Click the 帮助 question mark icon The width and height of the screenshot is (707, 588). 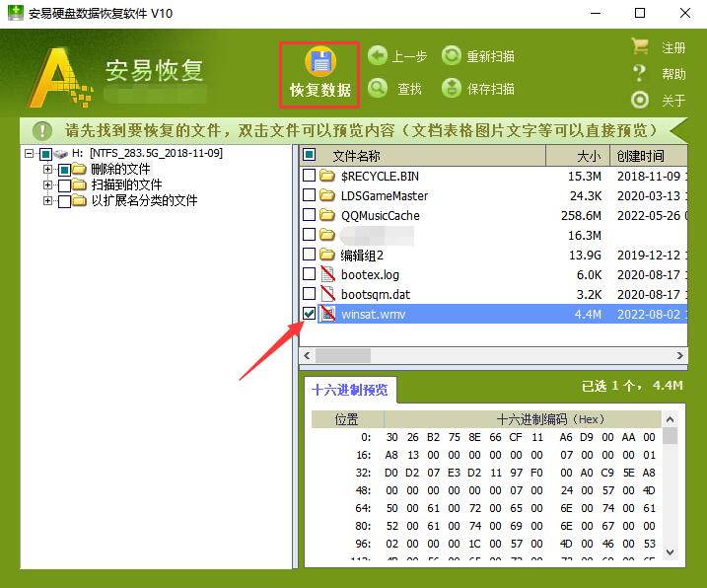coord(639,73)
